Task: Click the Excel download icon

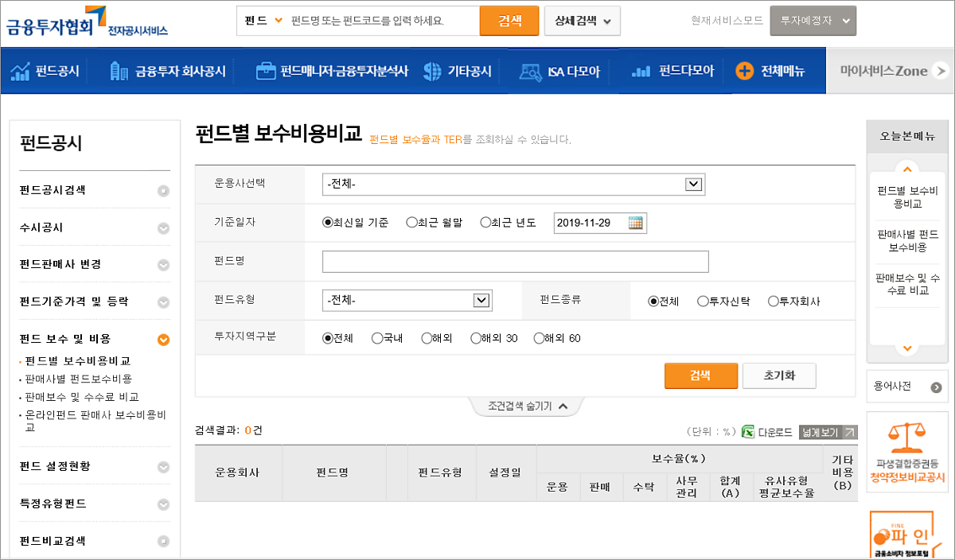Action: (x=748, y=431)
